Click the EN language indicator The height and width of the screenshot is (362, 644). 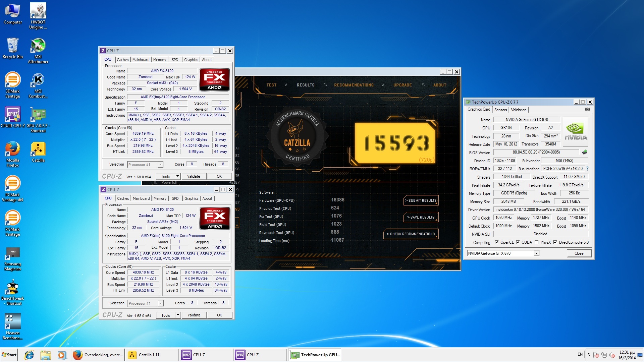580,354
